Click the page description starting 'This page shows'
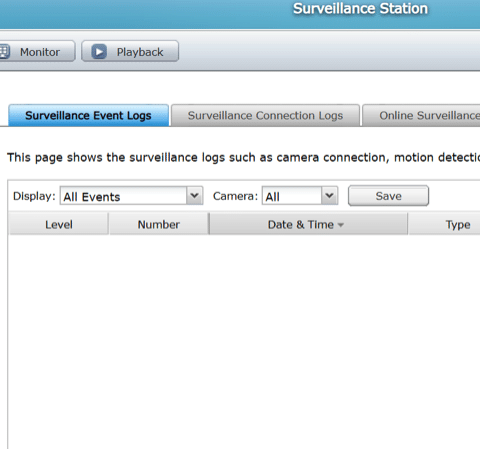Screen dimensions: 480x450 click(244, 157)
